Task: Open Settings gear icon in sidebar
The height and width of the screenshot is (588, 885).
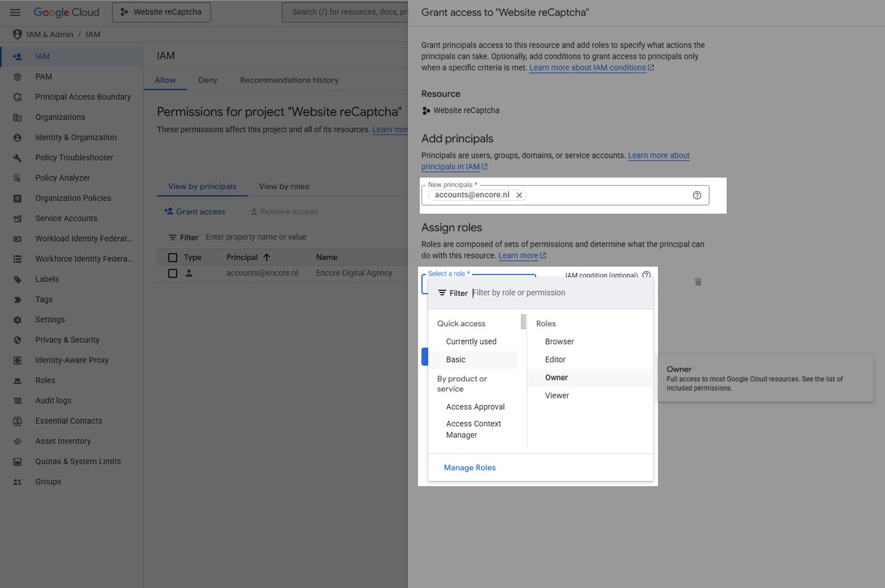Action: click(x=17, y=320)
